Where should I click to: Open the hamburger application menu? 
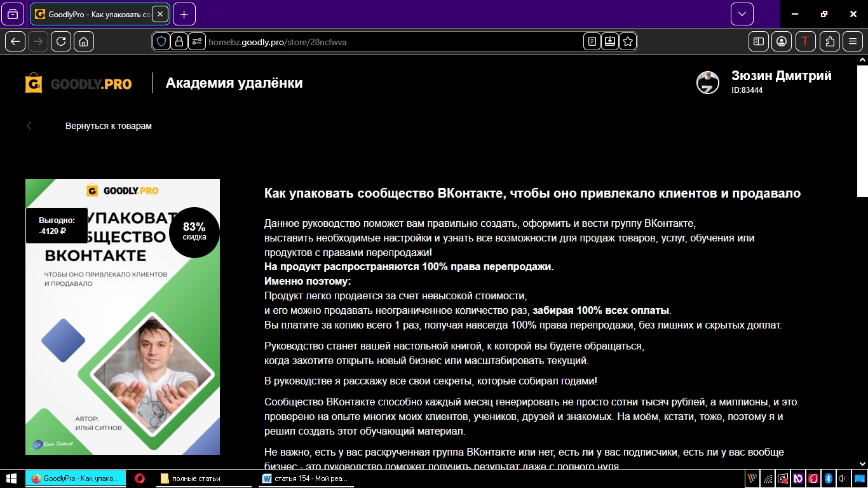pos(853,41)
